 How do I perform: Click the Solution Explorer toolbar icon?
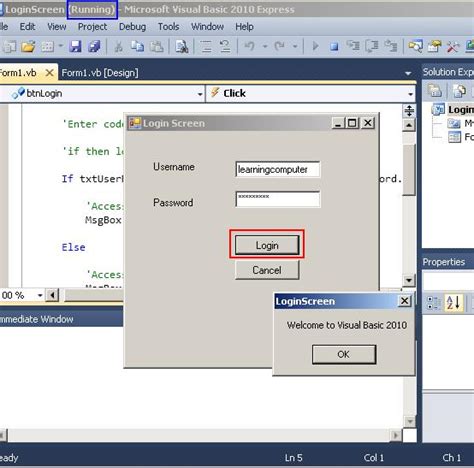pyautogui.click(x=415, y=46)
